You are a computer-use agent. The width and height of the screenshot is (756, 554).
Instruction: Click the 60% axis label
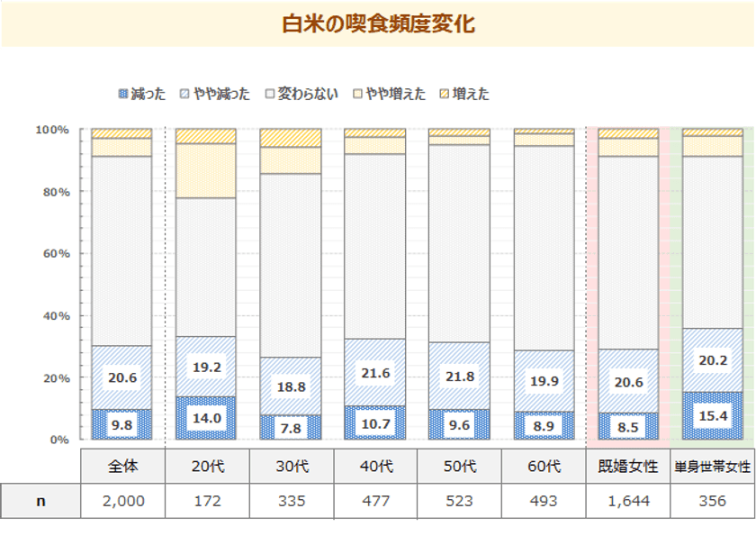(x=57, y=254)
